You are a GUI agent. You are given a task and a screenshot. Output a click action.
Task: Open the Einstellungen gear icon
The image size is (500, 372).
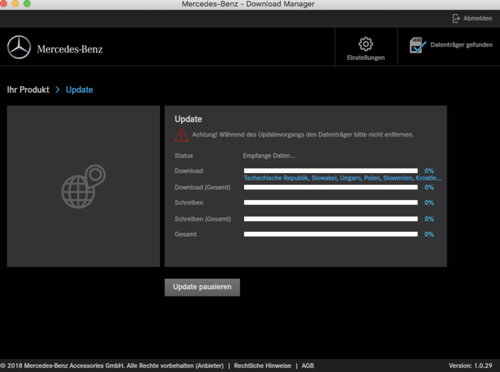(366, 44)
